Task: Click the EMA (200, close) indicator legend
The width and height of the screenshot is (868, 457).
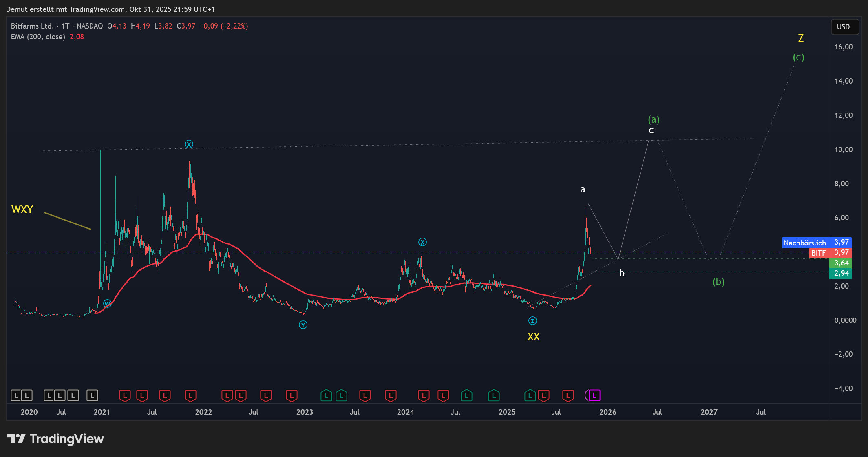Action: click(x=38, y=37)
